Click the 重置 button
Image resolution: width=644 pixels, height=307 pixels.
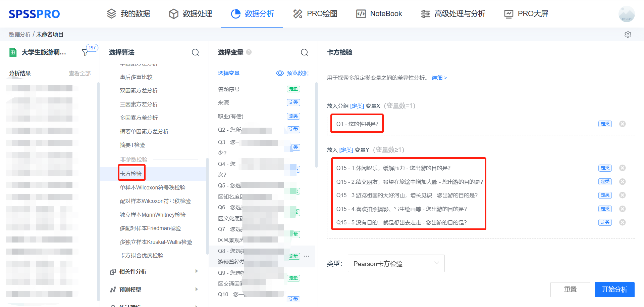[x=570, y=290]
